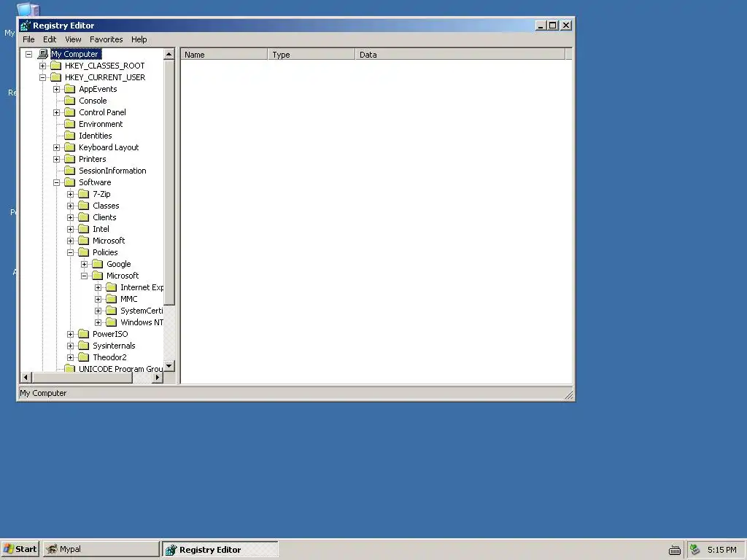
Task: Click the Registry Editor title bar icon
Action: pyautogui.click(x=26, y=26)
